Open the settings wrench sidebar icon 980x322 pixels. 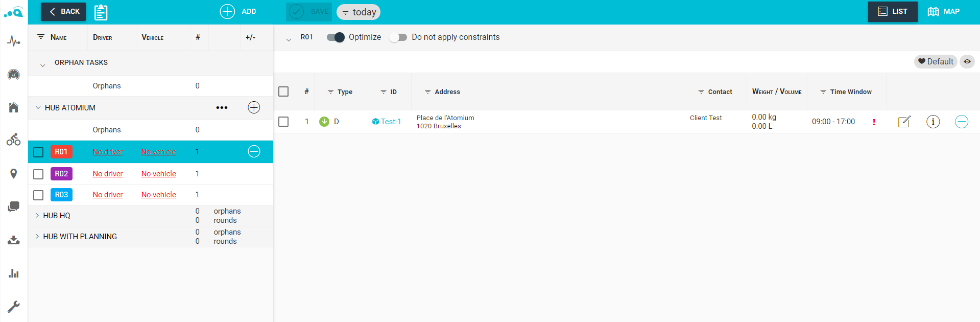click(14, 306)
